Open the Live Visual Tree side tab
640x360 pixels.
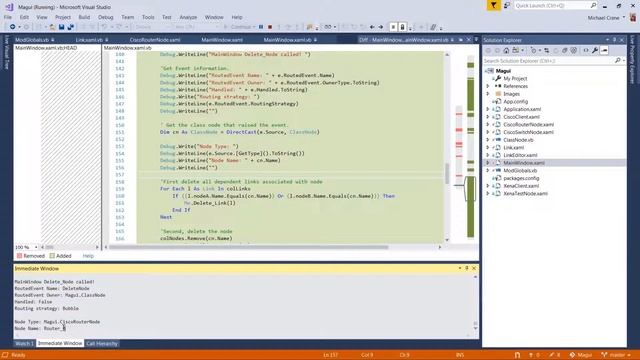pyautogui.click(x=6, y=52)
